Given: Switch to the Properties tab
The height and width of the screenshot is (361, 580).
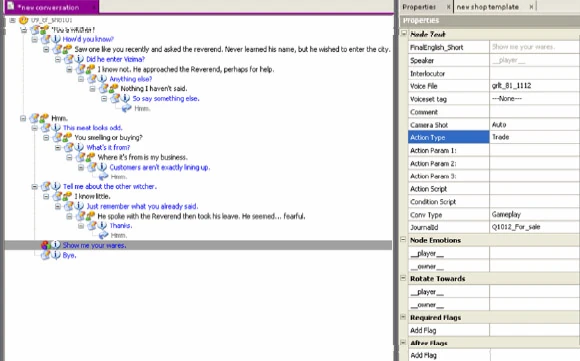Looking at the screenshot, I should [419, 7].
